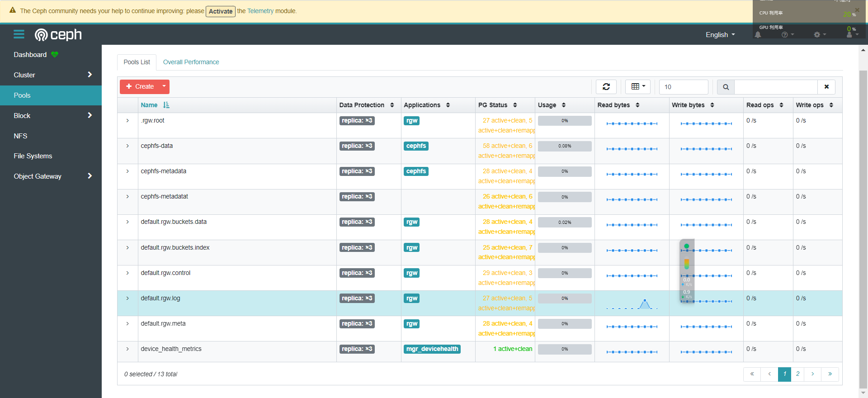Image resolution: width=868 pixels, height=398 pixels.
Task: Sort by Read ops column
Action: [x=765, y=105]
